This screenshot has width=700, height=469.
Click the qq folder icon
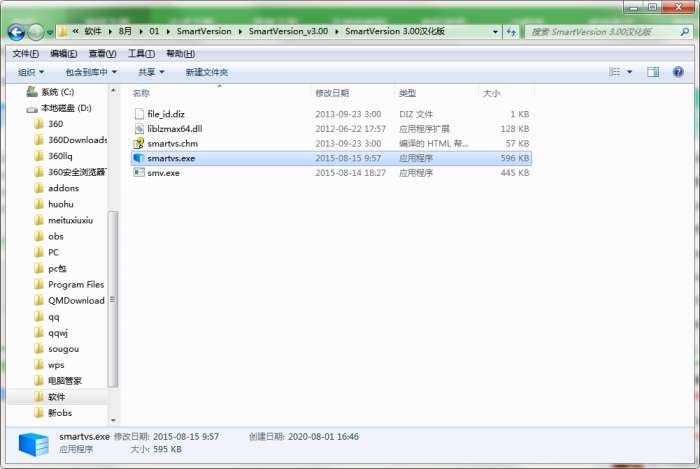(x=39, y=316)
